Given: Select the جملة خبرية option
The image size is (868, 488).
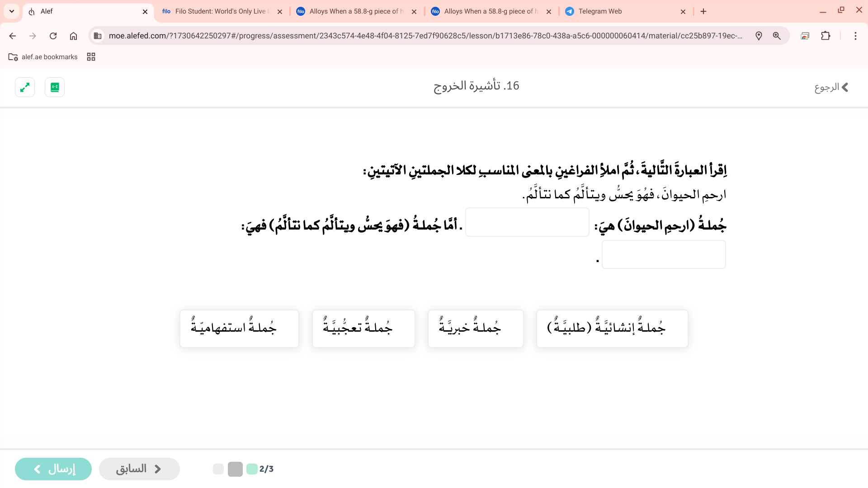Looking at the screenshot, I should (x=476, y=328).
